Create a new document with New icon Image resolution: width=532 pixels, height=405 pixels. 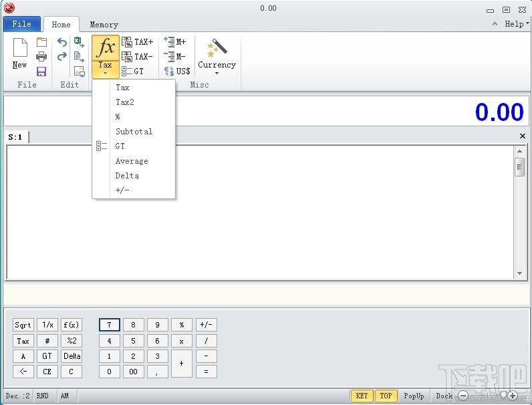[19, 53]
